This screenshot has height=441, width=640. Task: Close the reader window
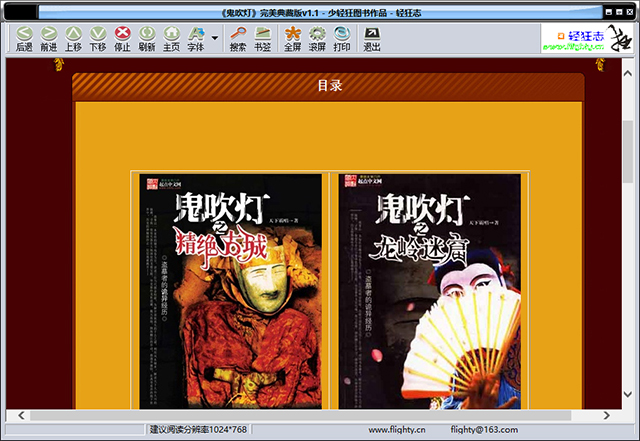coord(630,12)
